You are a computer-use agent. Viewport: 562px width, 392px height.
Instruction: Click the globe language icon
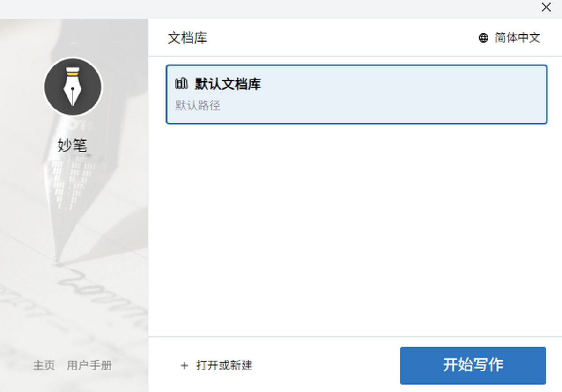pos(483,38)
